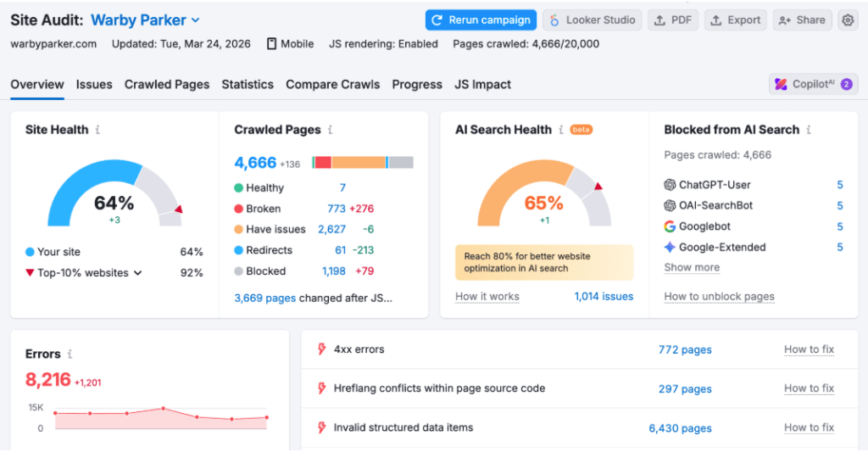This screenshot has width=868, height=452.
Task: Export the report as PDF
Action: [x=673, y=20]
